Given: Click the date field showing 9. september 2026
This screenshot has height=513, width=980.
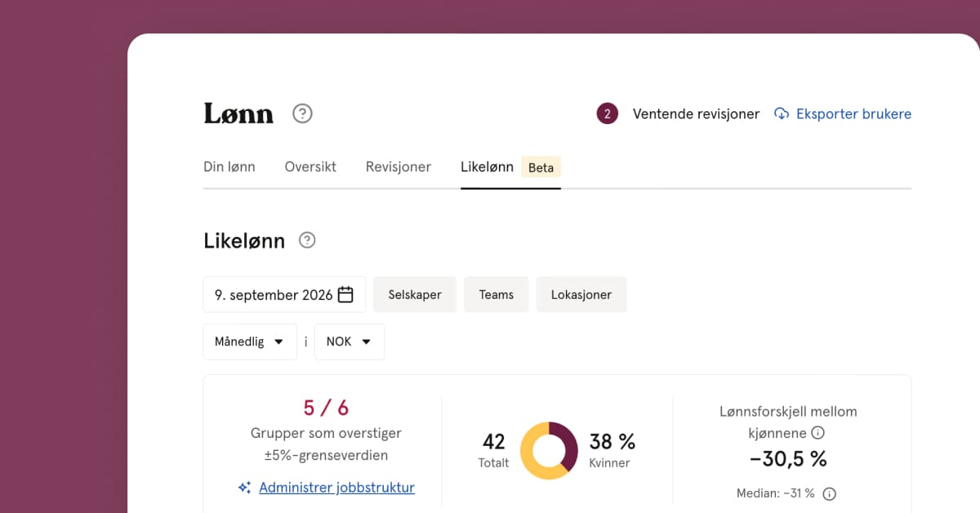Looking at the screenshot, I should coord(284,294).
